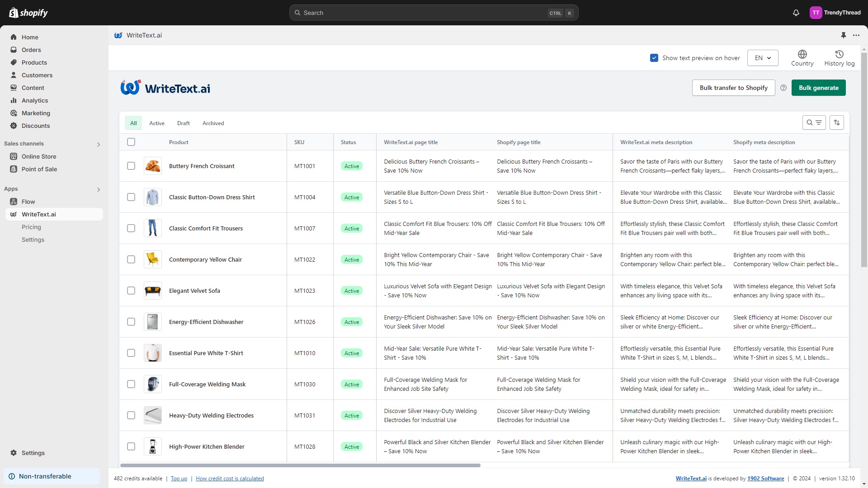Viewport: 868px width, 488px height.
Task: Expand Sales channels section
Action: 99,144
